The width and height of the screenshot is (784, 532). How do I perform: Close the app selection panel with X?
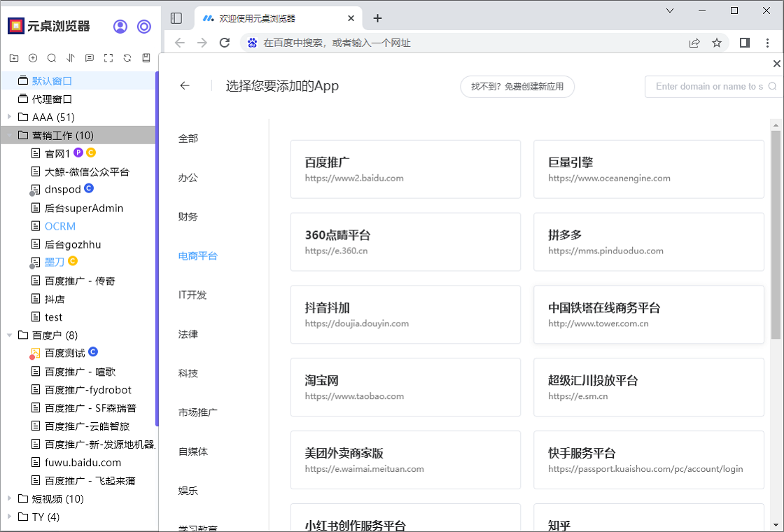776,64
